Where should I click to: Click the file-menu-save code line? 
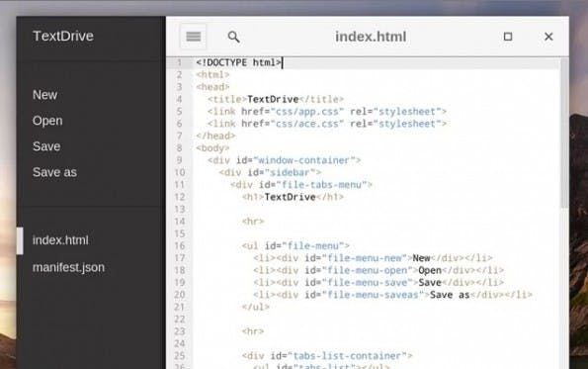point(378,283)
